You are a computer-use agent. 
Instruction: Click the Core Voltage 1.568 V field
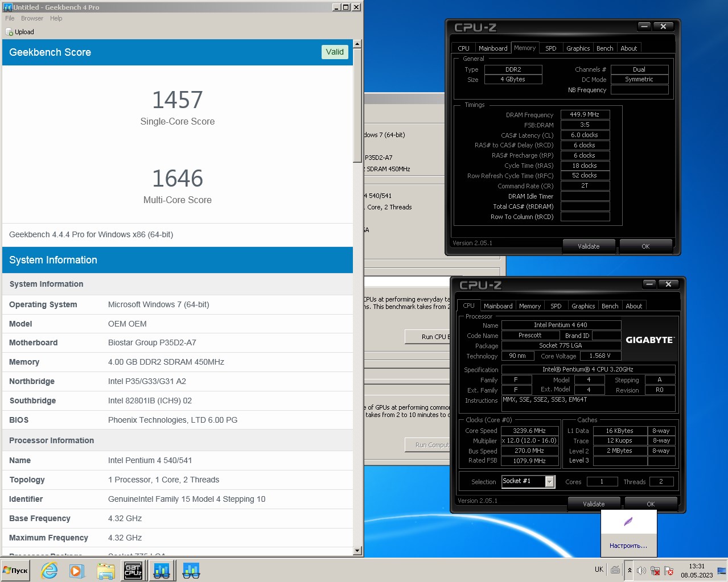[x=600, y=356]
